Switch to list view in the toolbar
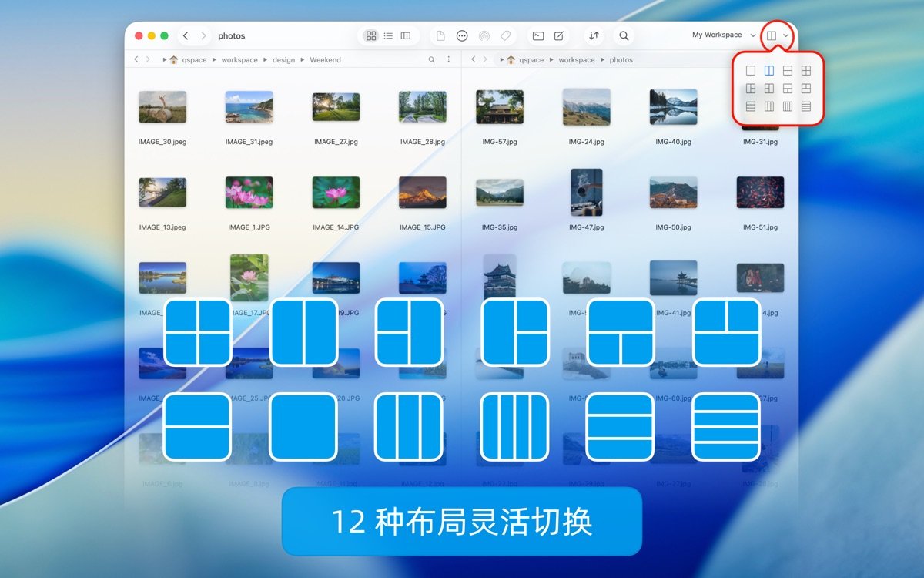Viewport: 924px width, 578px height. [388, 35]
